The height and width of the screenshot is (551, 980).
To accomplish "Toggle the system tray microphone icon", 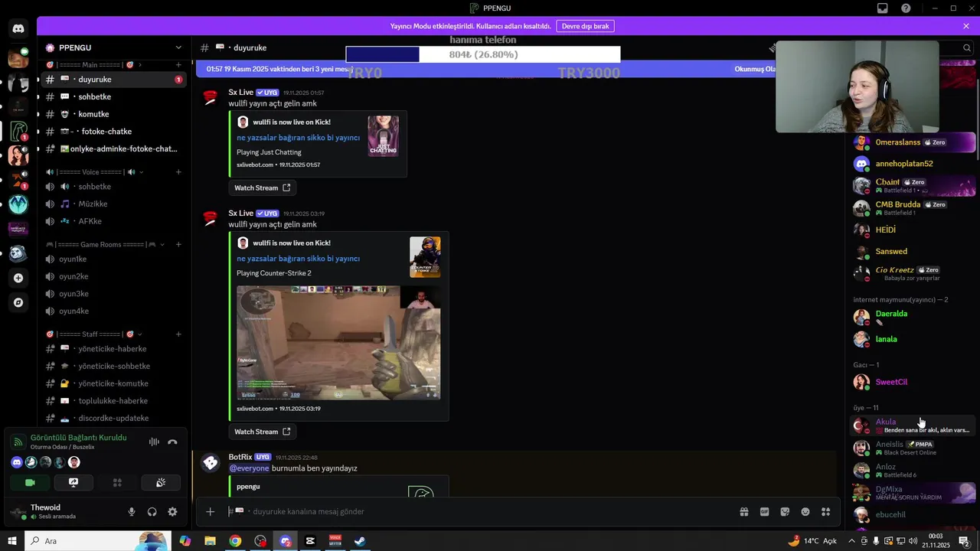I will point(876,541).
